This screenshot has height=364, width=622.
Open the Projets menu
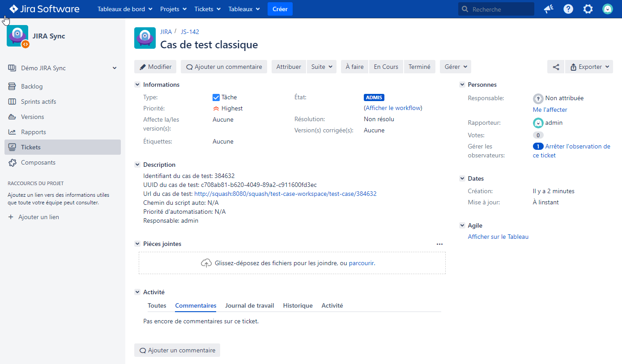tap(173, 8)
